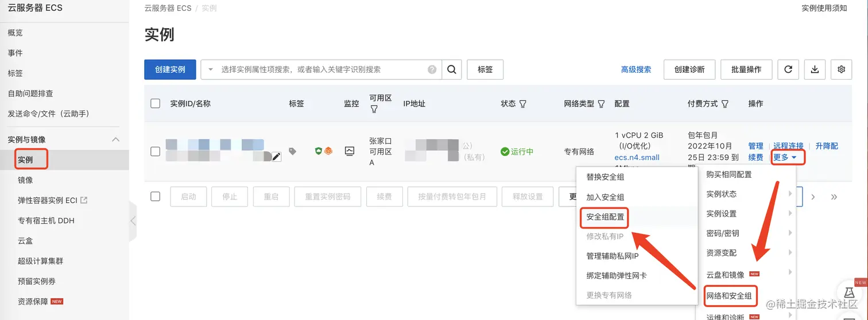
Task: Click the search magnifier icon
Action: click(452, 69)
